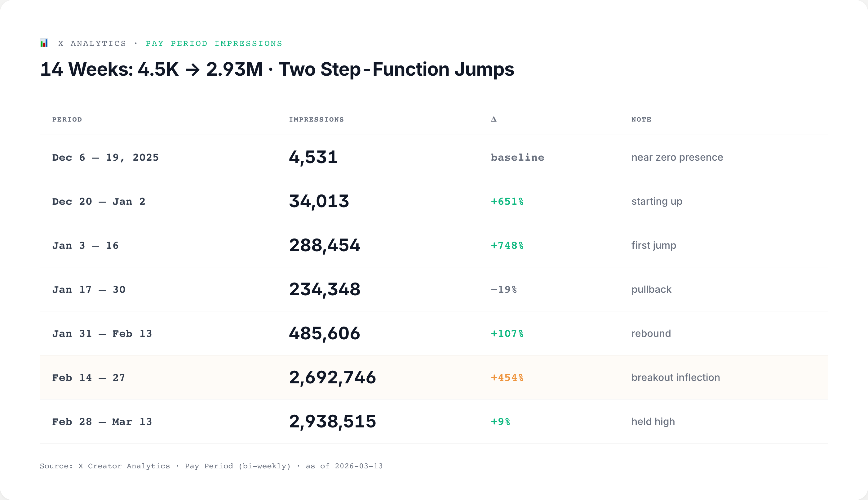Screen dimensions: 868x500
Task: Click the NOTE column header
Action: pyautogui.click(x=640, y=119)
